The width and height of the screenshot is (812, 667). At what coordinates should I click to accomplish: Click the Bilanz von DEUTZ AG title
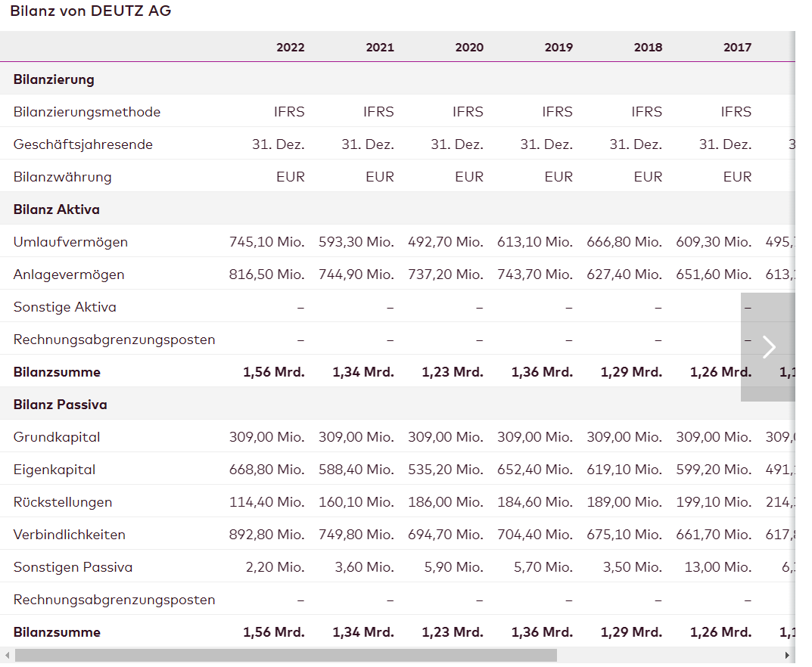point(91,11)
